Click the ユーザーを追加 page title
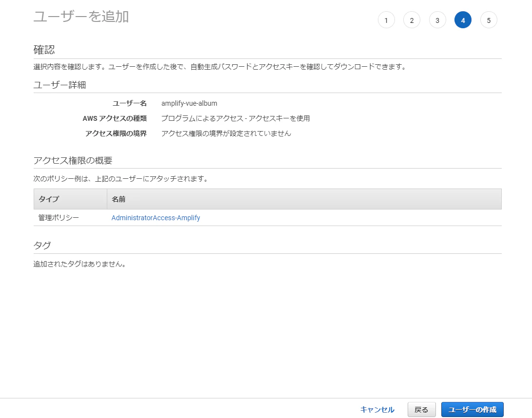Viewport: 532px width, 418px height. click(x=81, y=16)
